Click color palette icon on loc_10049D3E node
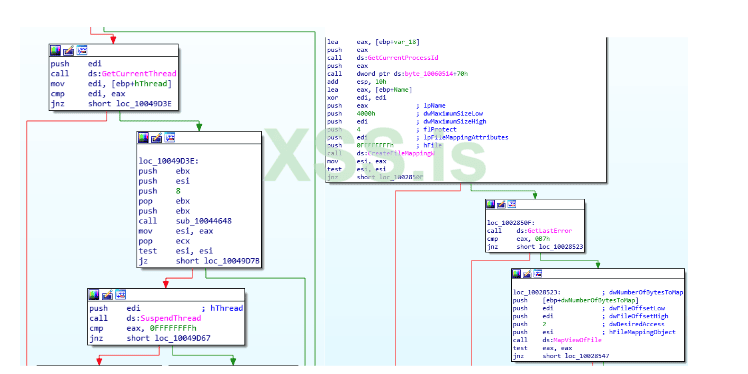 point(143,138)
